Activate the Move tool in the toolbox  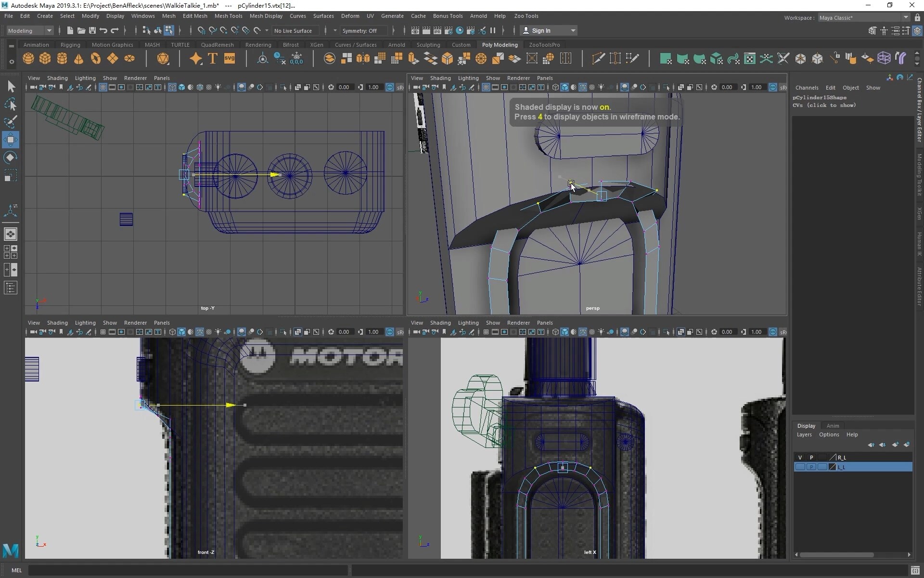tap(11, 140)
